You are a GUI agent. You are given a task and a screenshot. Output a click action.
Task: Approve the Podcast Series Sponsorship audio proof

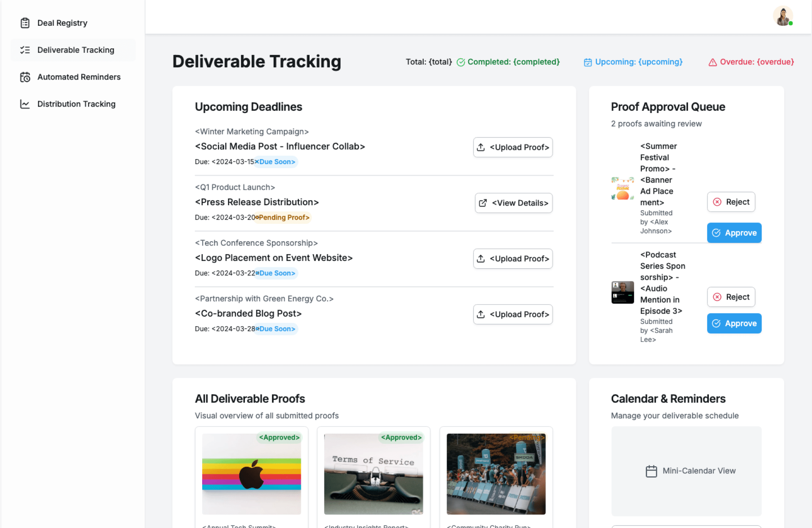pos(734,323)
